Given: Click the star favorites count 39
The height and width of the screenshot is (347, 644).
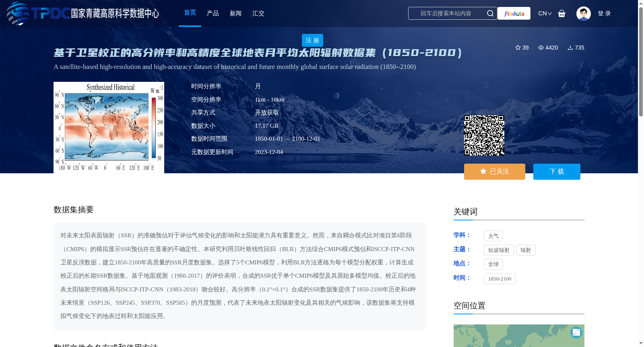Looking at the screenshot, I should point(522,48).
